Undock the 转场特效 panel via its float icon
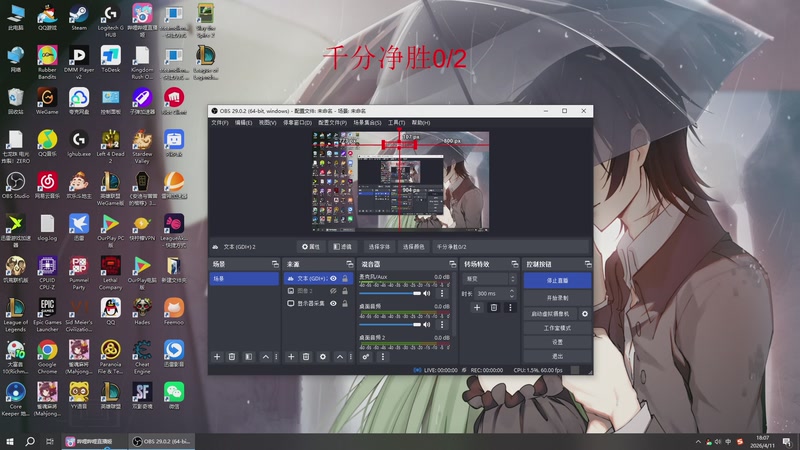This screenshot has height=450, width=800. [x=514, y=264]
